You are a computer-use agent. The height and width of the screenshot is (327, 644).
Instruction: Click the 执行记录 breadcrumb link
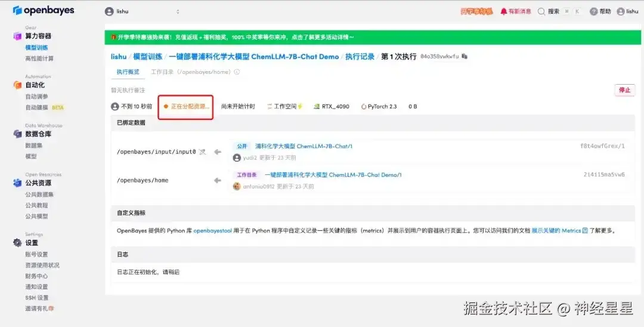[x=360, y=57]
